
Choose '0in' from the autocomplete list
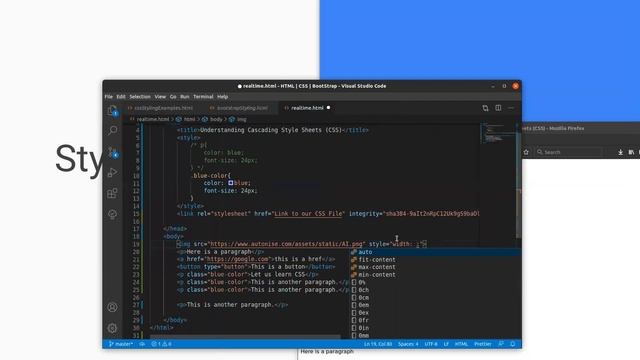click(435, 328)
